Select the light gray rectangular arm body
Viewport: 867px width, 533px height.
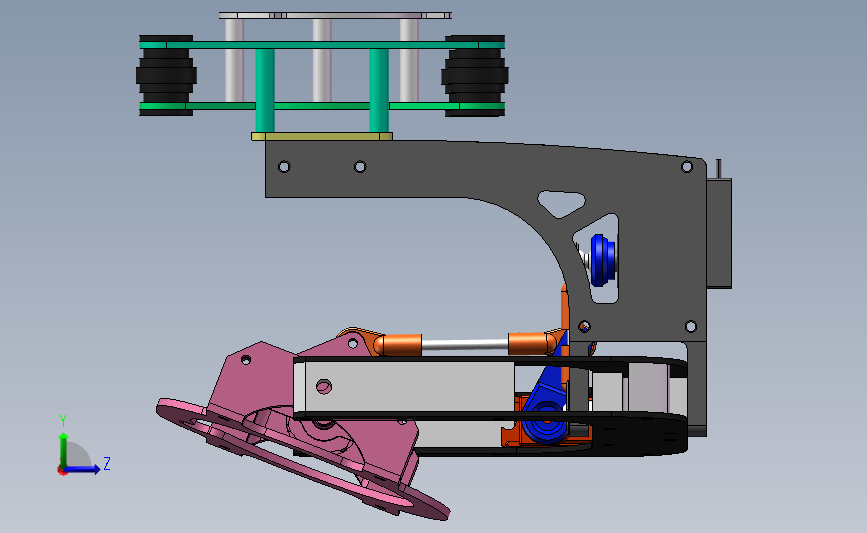pos(406,386)
